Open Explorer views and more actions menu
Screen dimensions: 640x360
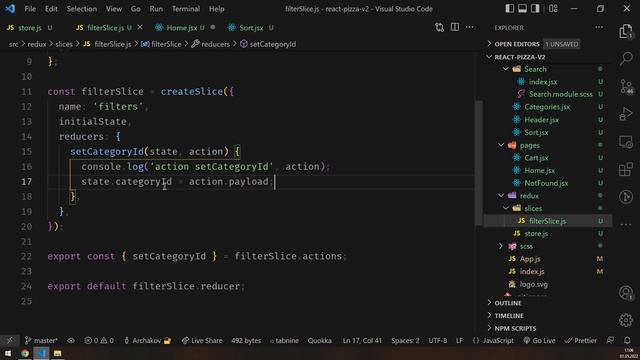[599, 27]
